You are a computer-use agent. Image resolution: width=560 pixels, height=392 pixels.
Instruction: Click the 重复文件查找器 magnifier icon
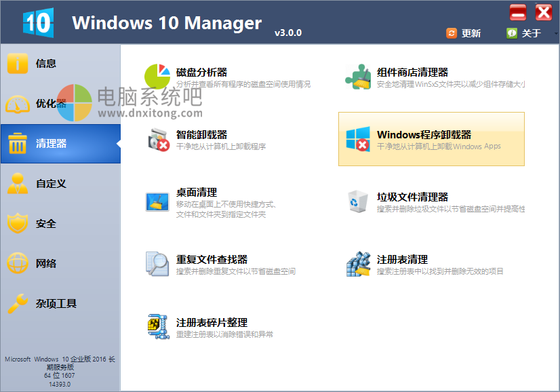coord(157,264)
